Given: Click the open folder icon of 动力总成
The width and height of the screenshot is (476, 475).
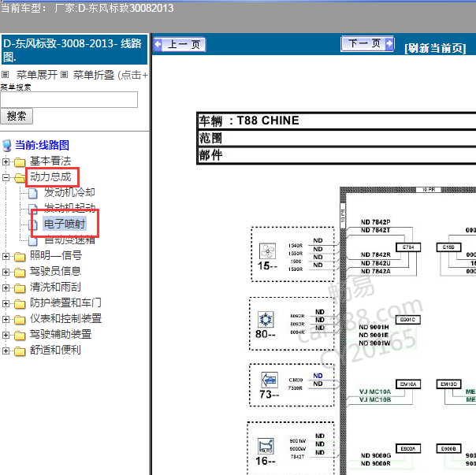Looking at the screenshot, I should [x=20, y=178].
